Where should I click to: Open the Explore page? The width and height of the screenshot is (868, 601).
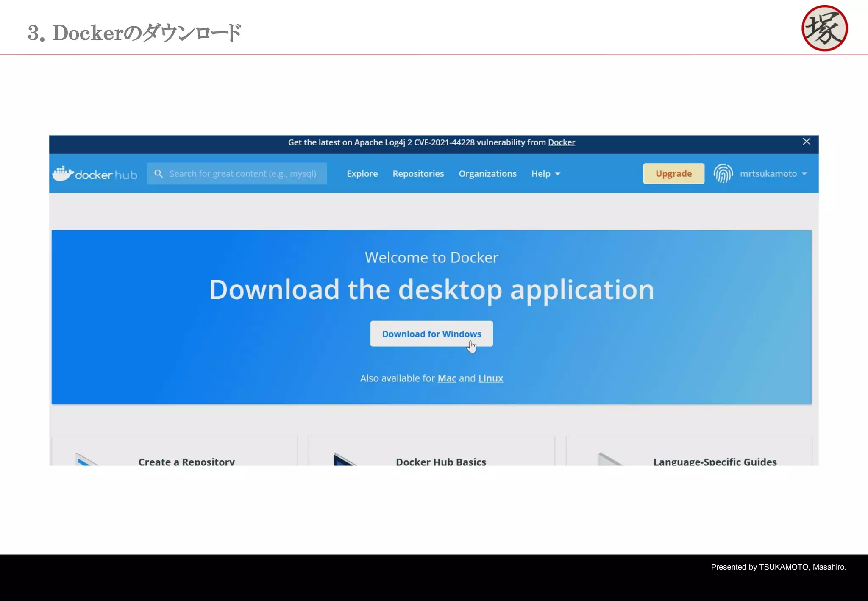(x=362, y=174)
